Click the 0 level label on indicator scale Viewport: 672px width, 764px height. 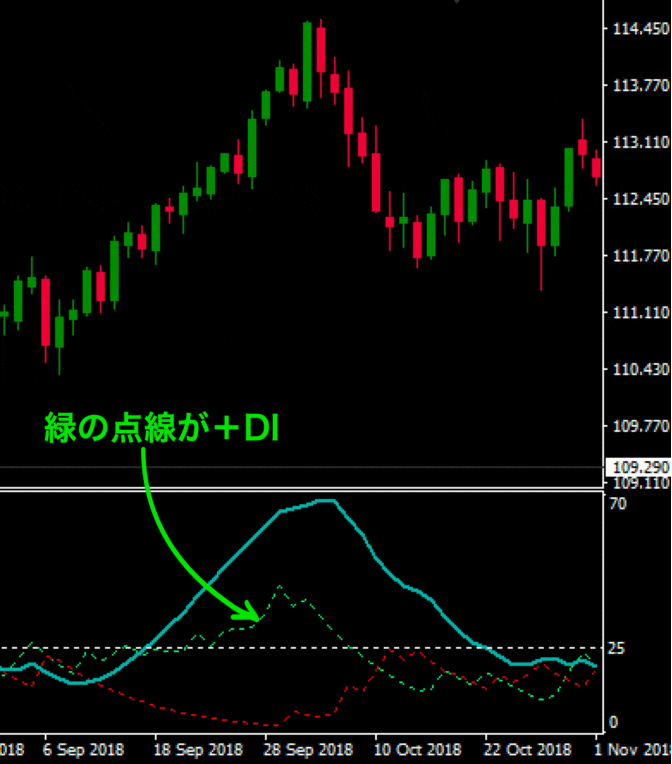[x=613, y=722]
